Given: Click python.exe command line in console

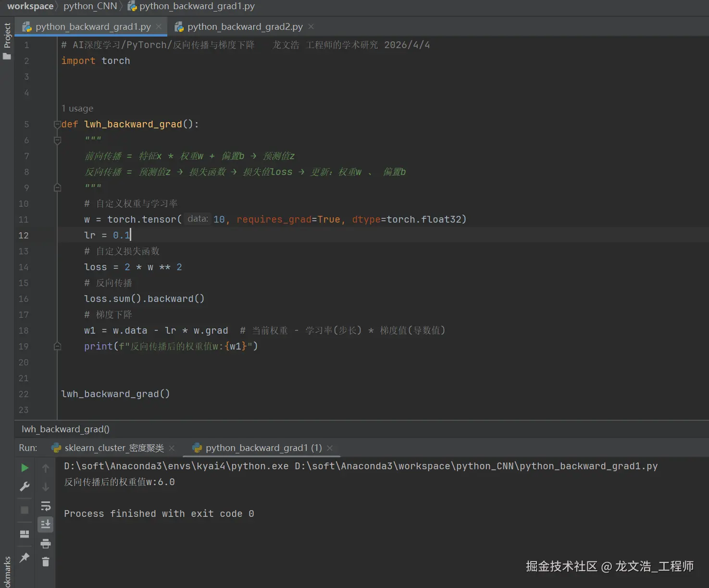Looking at the screenshot, I should (361, 466).
